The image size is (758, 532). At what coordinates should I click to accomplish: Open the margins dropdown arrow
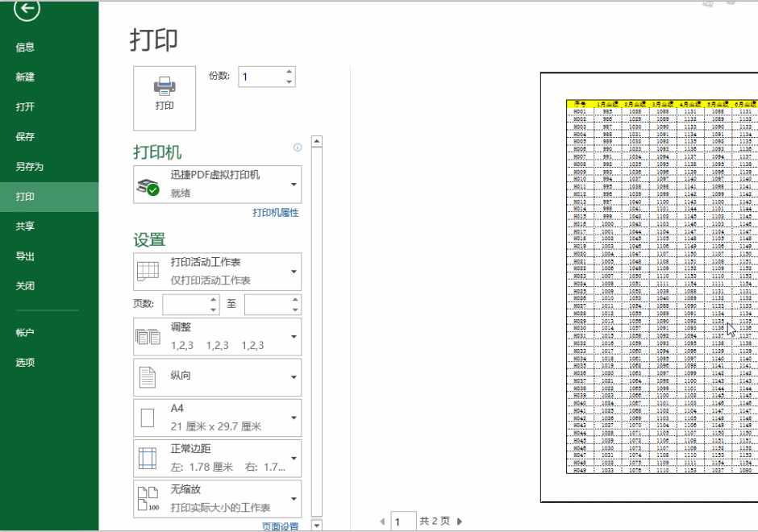293,459
